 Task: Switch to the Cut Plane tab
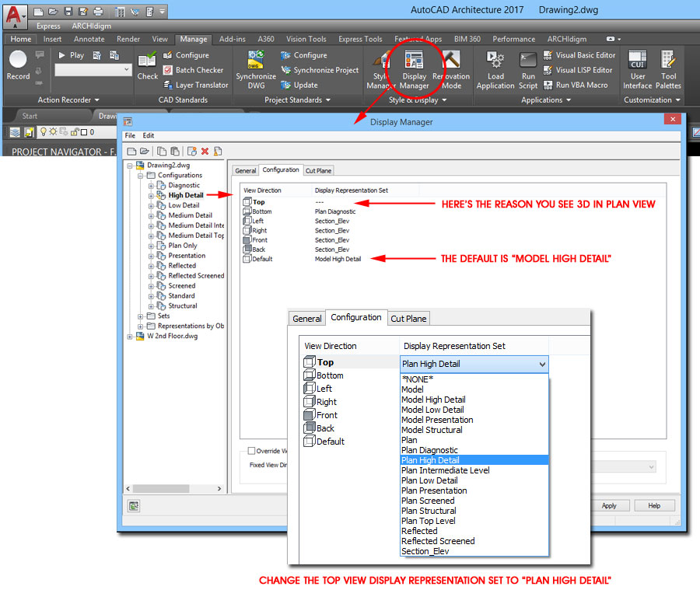[x=408, y=319]
